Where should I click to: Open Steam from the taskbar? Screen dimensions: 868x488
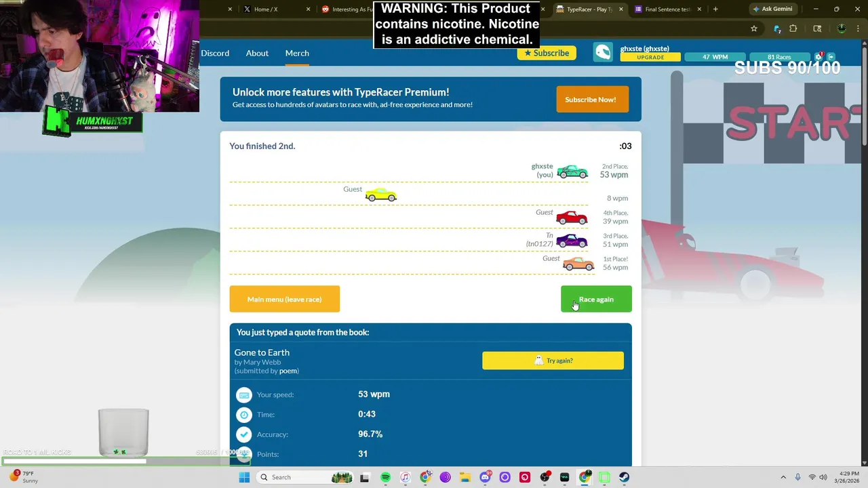coord(624,477)
